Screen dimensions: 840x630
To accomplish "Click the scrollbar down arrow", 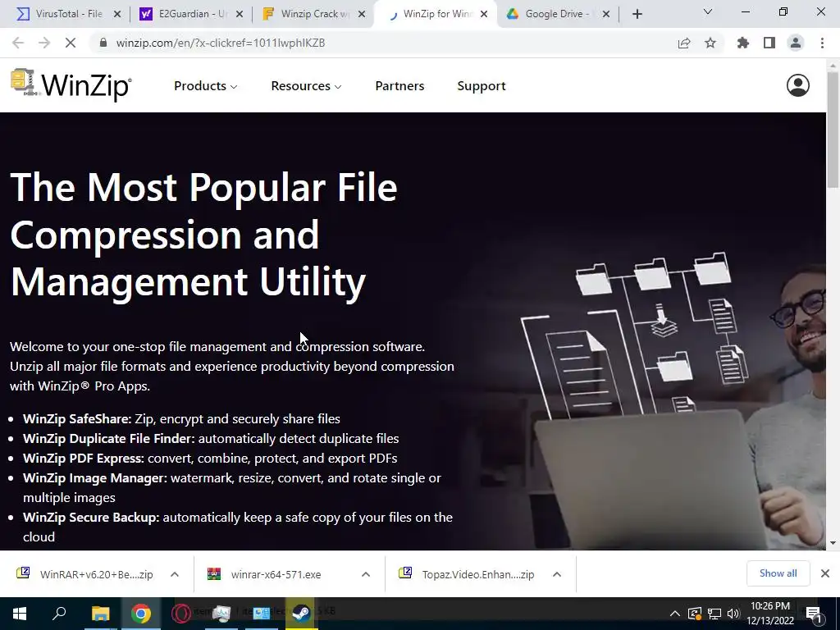I will pos(833,543).
